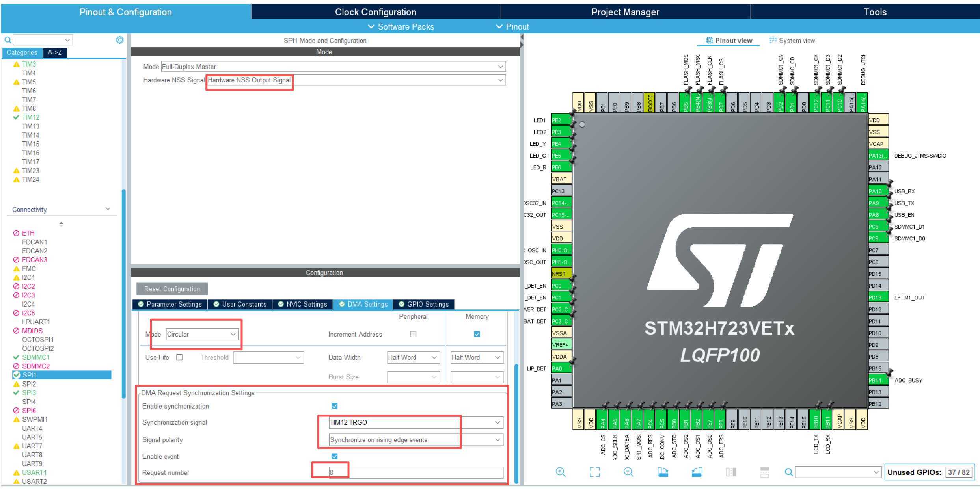Toggle the Enable synchronization checkbox
The height and width of the screenshot is (489, 980).
click(335, 406)
